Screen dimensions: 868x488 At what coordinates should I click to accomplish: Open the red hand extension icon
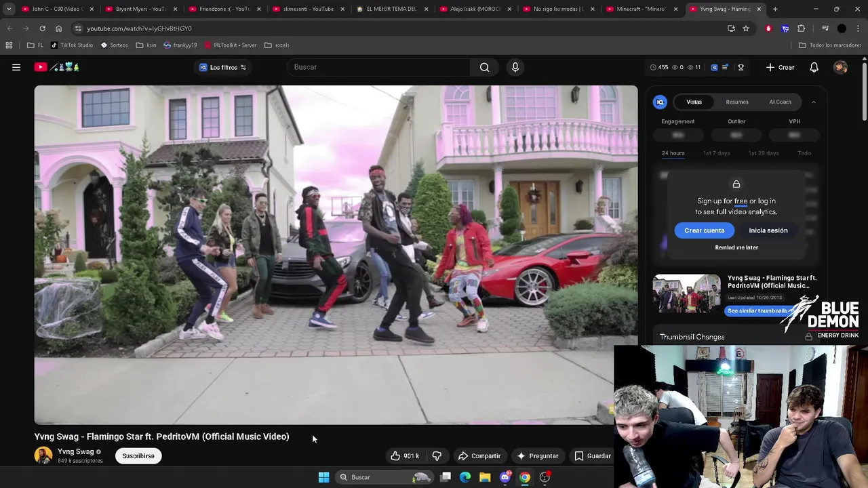(768, 28)
